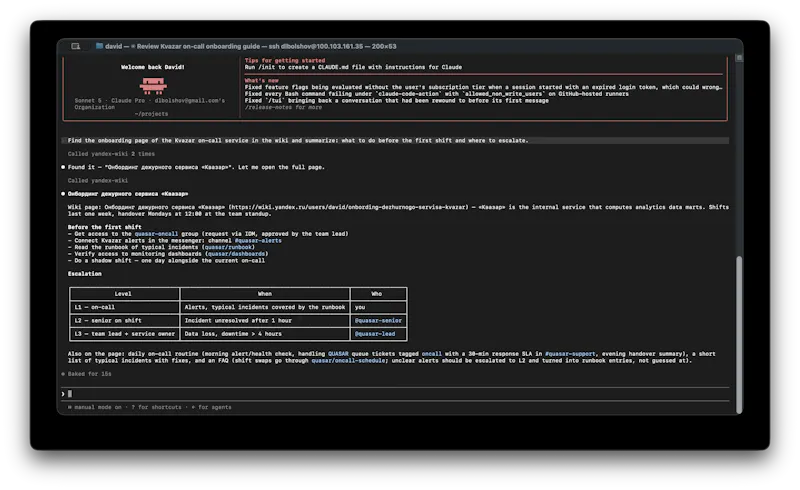Click "Called yandex-wiki 2 times" line
Viewport: 800px width, 490px height.
coord(111,154)
